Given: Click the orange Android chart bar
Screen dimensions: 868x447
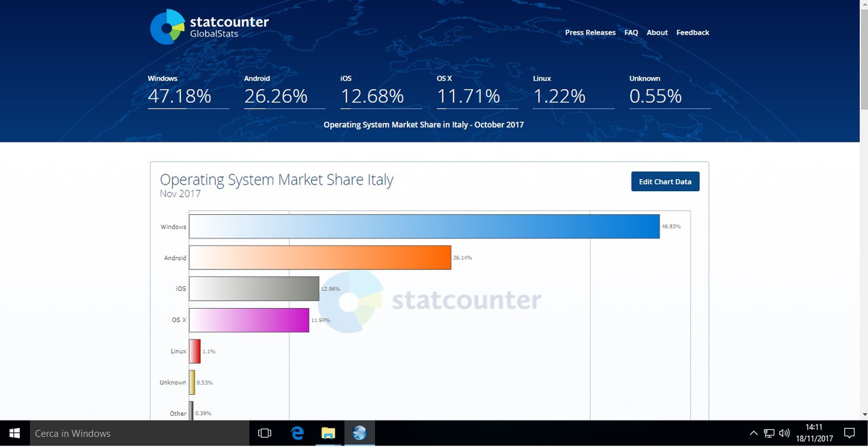Looking at the screenshot, I should point(320,258).
